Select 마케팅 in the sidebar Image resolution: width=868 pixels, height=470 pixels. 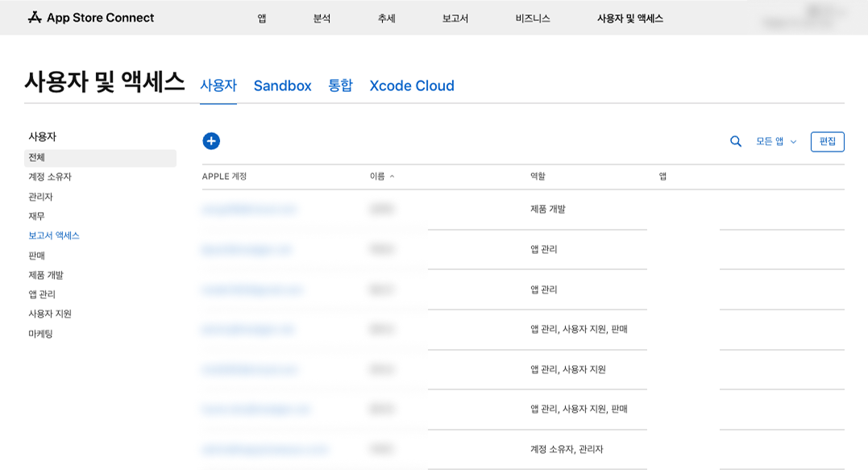pos(40,334)
